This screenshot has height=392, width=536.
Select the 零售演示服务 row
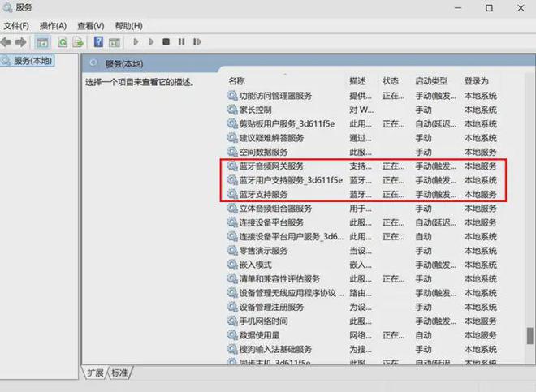click(362, 251)
